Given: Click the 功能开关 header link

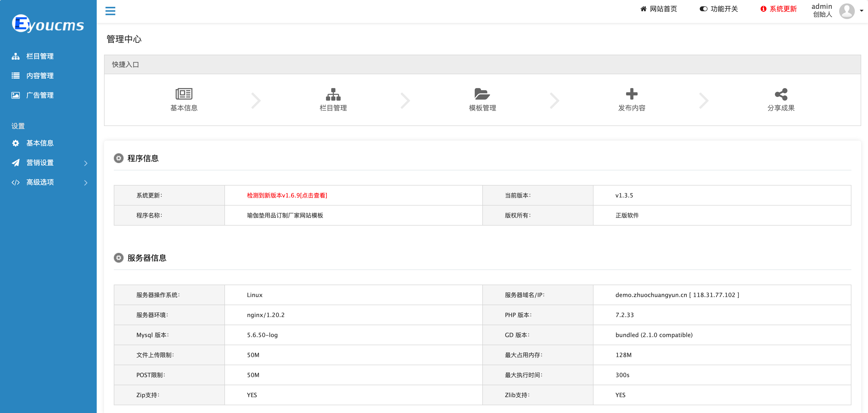Looking at the screenshot, I should [719, 9].
